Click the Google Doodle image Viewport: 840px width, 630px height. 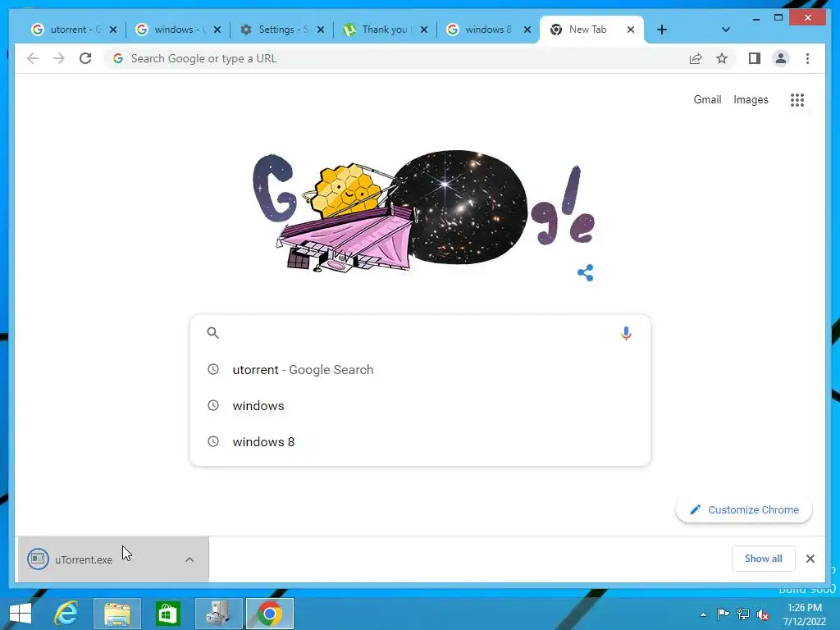click(424, 211)
